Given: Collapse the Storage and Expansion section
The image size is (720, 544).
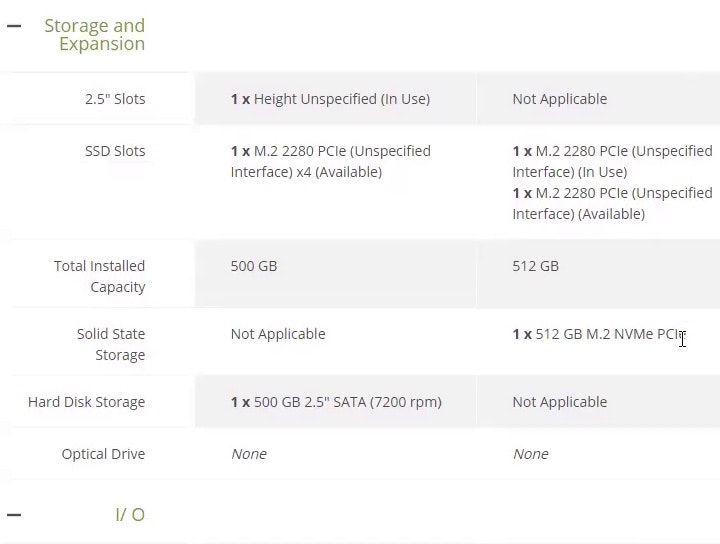Looking at the screenshot, I should click(x=14, y=26).
